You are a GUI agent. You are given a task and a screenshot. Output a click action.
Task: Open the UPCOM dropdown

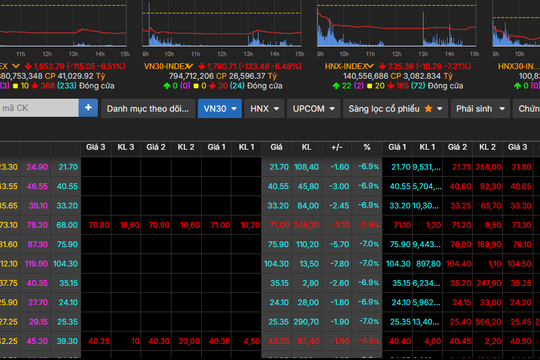point(313,109)
